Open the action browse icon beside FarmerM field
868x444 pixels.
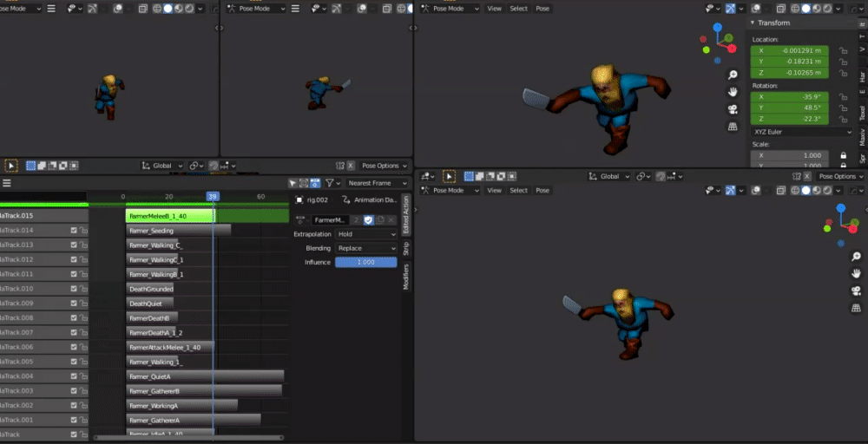click(x=302, y=220)
